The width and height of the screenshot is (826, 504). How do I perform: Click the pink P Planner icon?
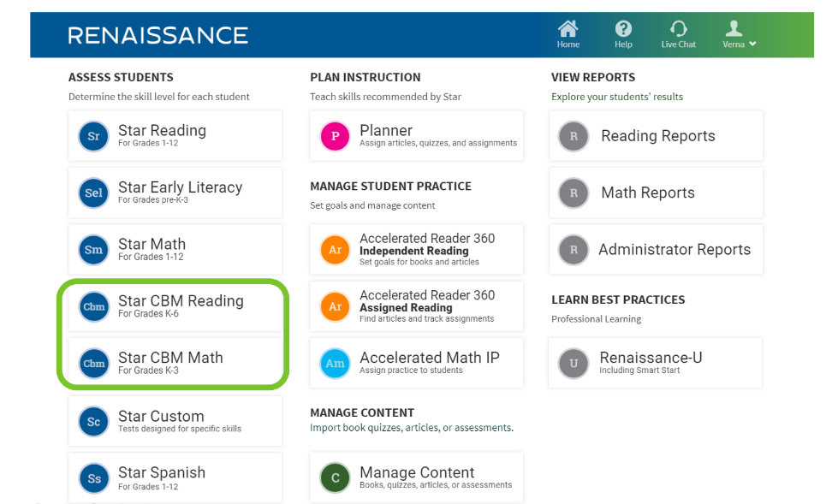tap(335, 136)
